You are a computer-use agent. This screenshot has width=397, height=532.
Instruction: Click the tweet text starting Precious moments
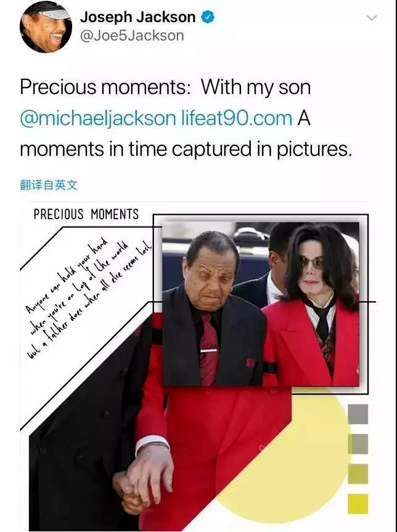[186, 118]
